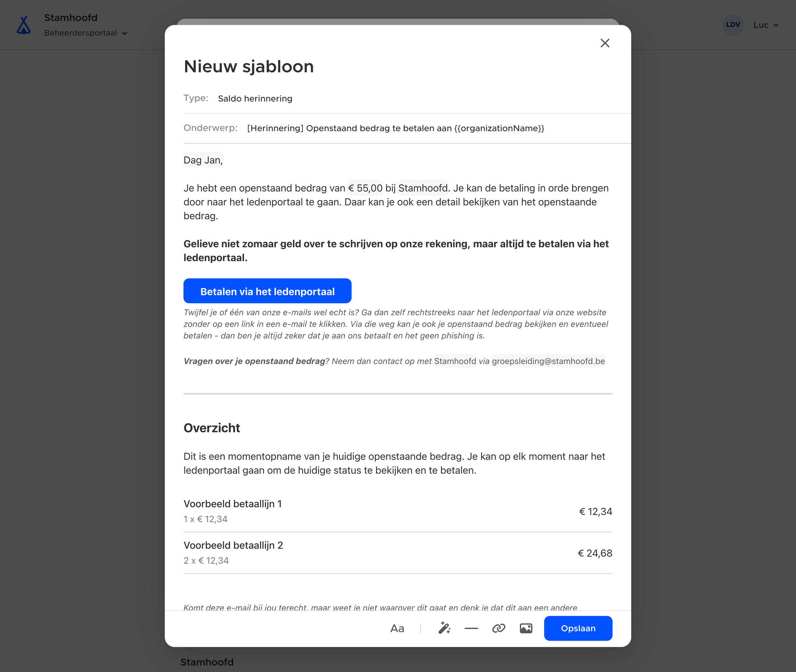Insert a horizontal divider line
Image resolution: width=796 pixels, height=672 pixels.
[471, 628]
